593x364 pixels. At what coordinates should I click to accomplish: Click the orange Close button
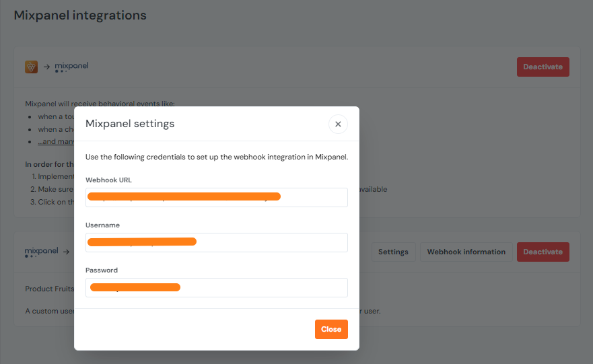point(331,329)
